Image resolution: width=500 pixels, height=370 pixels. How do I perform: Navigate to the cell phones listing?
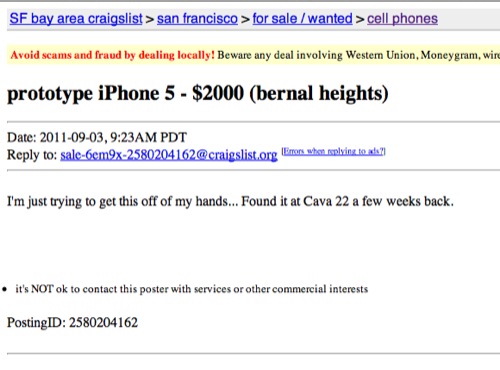(402, 19)
